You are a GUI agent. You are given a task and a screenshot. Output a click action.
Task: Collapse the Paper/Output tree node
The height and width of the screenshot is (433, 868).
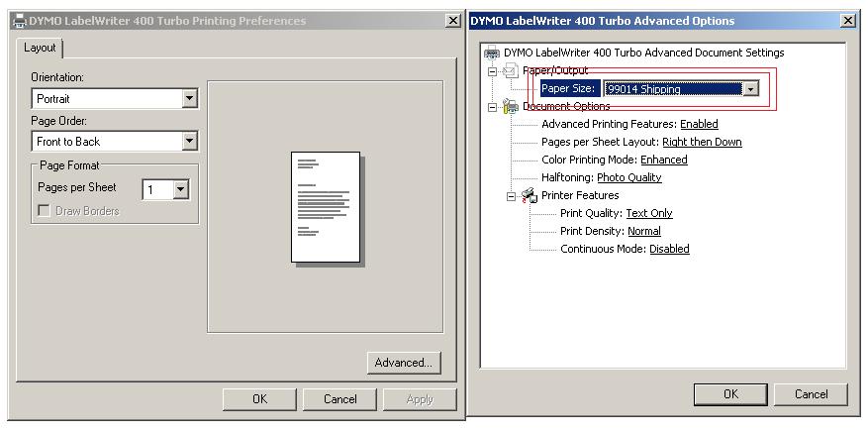point(492,71)
